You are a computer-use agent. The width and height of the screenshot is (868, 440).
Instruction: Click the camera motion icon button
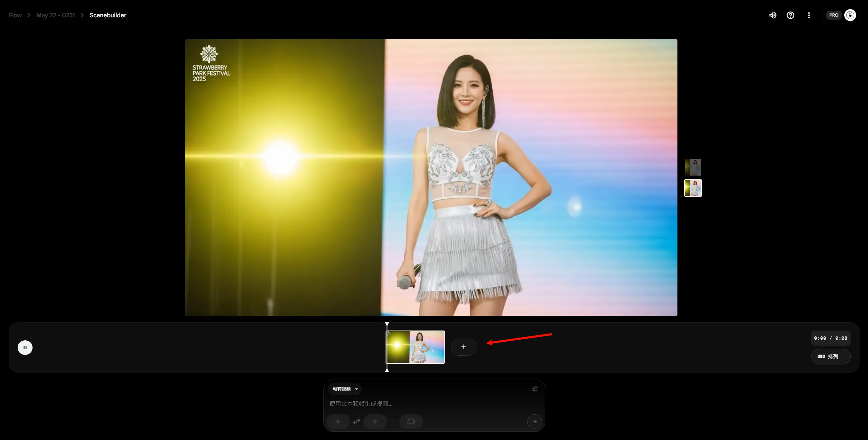411,421
